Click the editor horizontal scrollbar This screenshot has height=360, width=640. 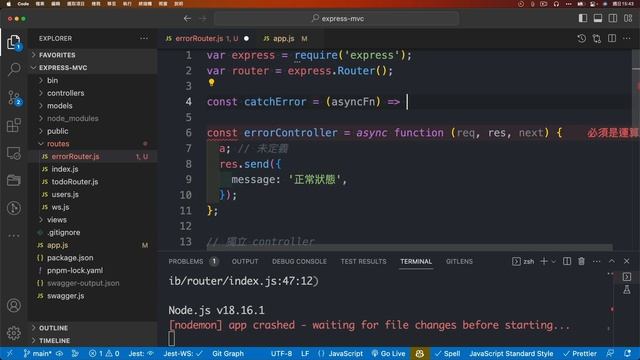409,247
